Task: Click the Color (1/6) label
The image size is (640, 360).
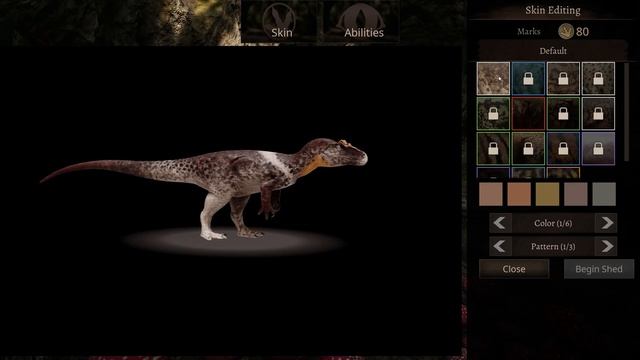Action: click(553, 223)
